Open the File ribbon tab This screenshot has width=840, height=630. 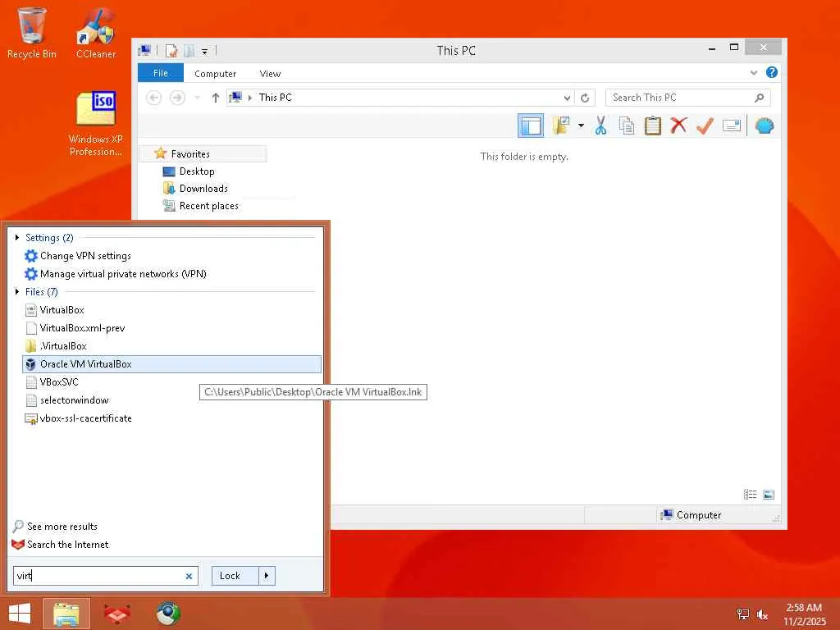coord(161,73)
